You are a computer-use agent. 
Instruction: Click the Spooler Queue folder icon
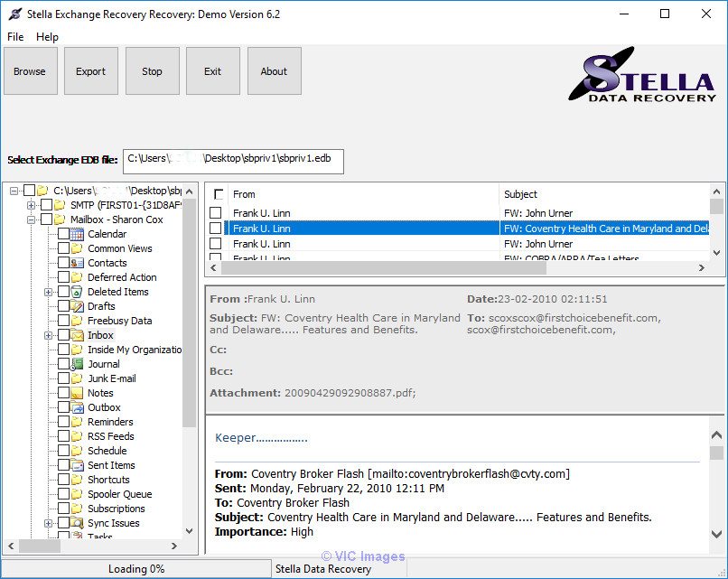click(x=77, y=494)
